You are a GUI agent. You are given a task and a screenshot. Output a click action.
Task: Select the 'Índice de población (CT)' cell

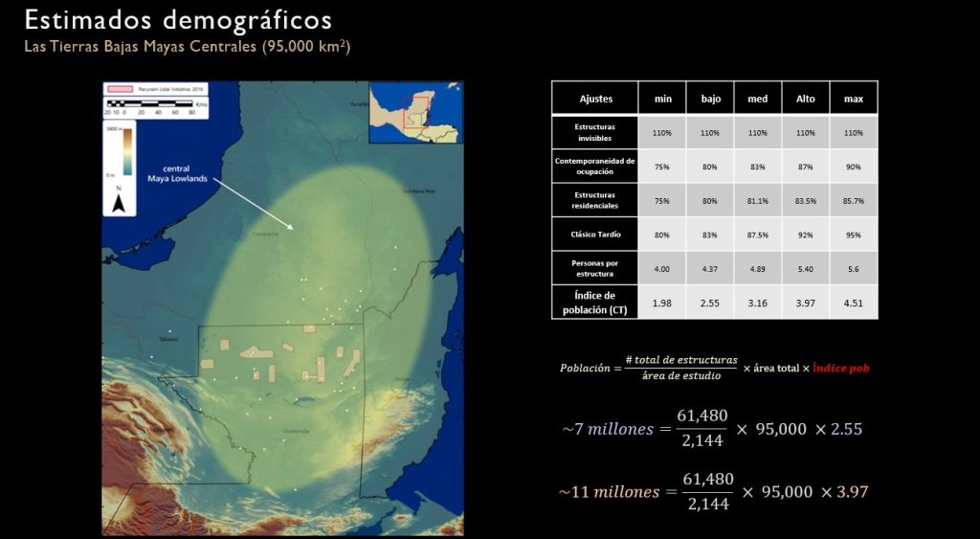(595, 303)
